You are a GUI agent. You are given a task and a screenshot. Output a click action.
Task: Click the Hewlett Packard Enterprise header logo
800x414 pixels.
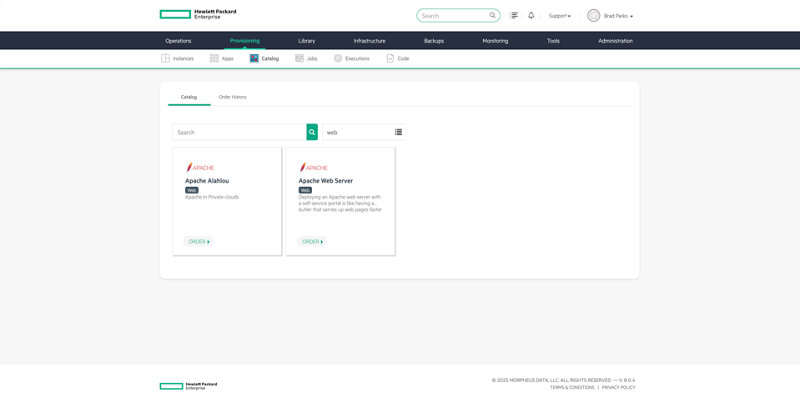198,14
